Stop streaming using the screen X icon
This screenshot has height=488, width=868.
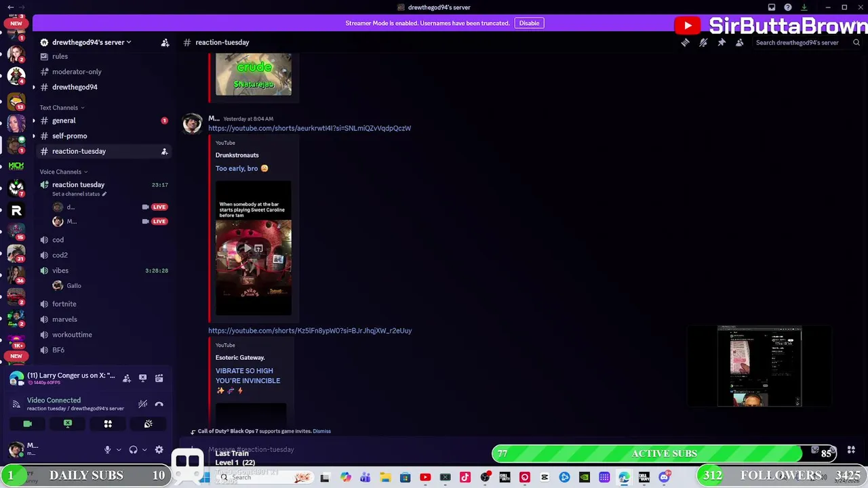click(x=142, y=378)
